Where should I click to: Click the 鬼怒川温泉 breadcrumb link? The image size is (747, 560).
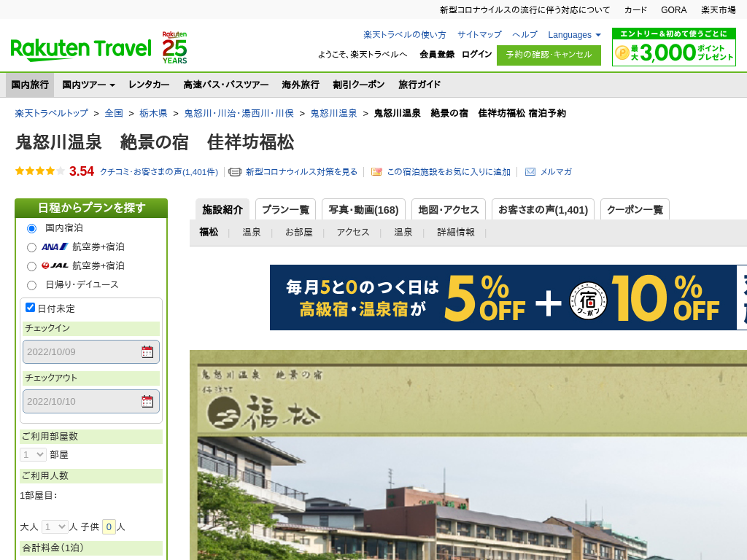tap(333, 113)
